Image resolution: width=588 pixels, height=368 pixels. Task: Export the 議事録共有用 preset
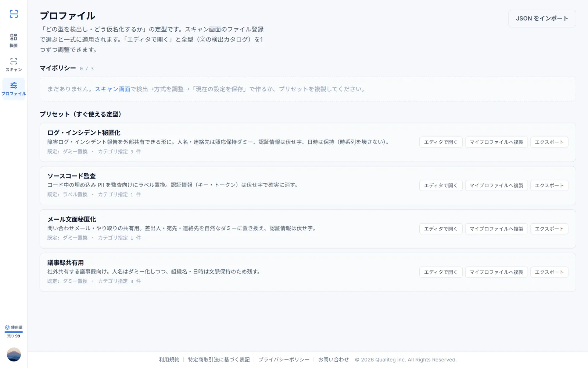(x=549, y=272)
